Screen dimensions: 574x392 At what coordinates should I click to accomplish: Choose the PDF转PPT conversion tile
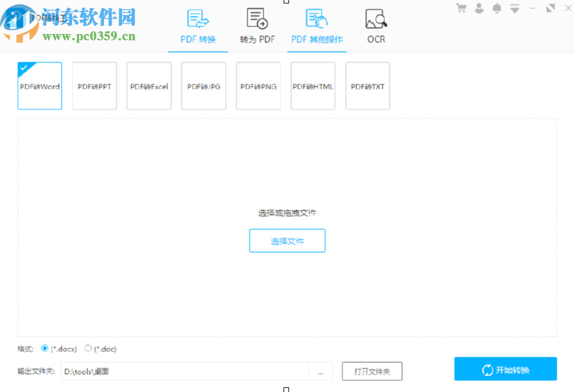click(94, 86)
